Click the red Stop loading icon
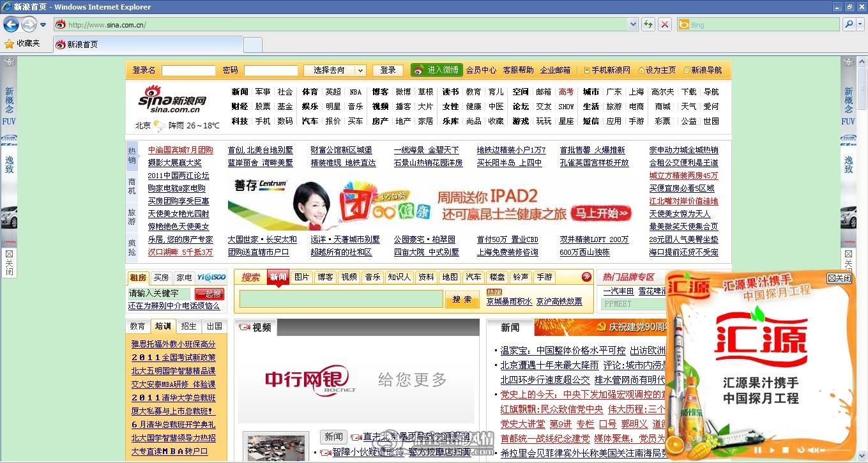868x463 pixels. tap(665, 25)
